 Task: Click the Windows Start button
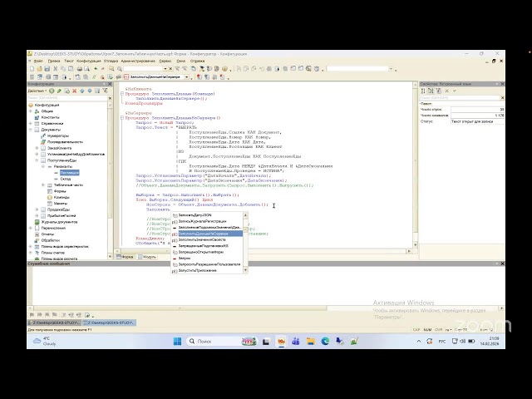coord(177,342)
